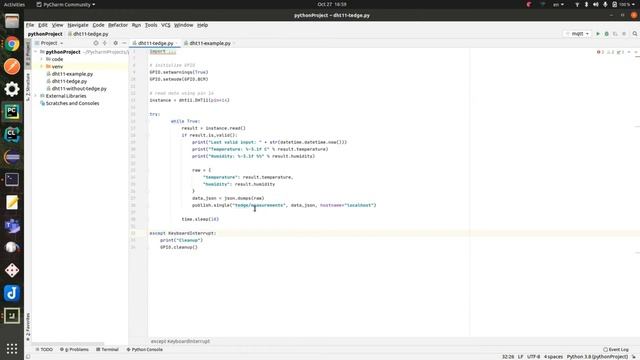
Task: Open the TODO tool window
Action: [44, 349]
